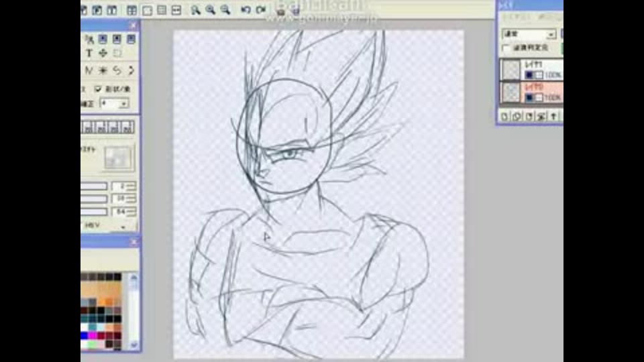Click the stepper beside the third slider value

pos(131,213)
